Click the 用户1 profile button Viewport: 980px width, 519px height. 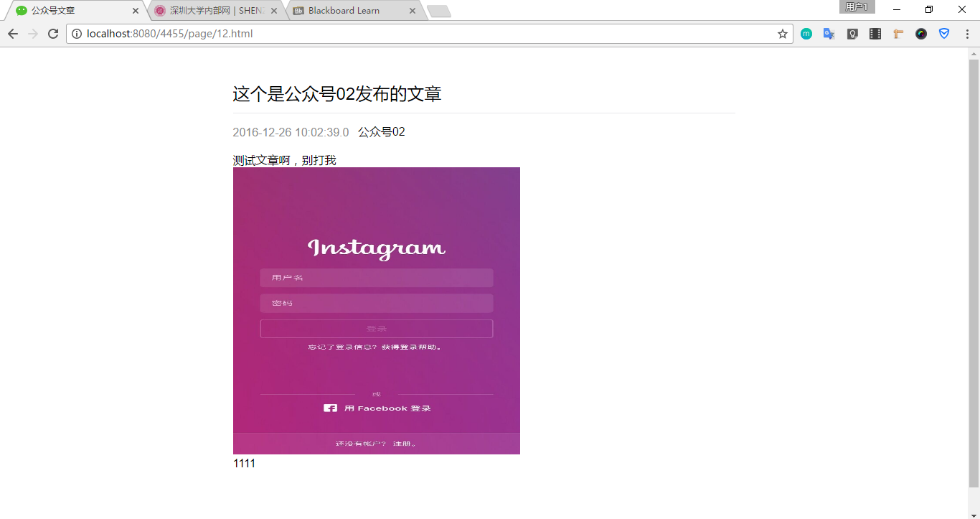pyautogui.click(x=857, y=7)
